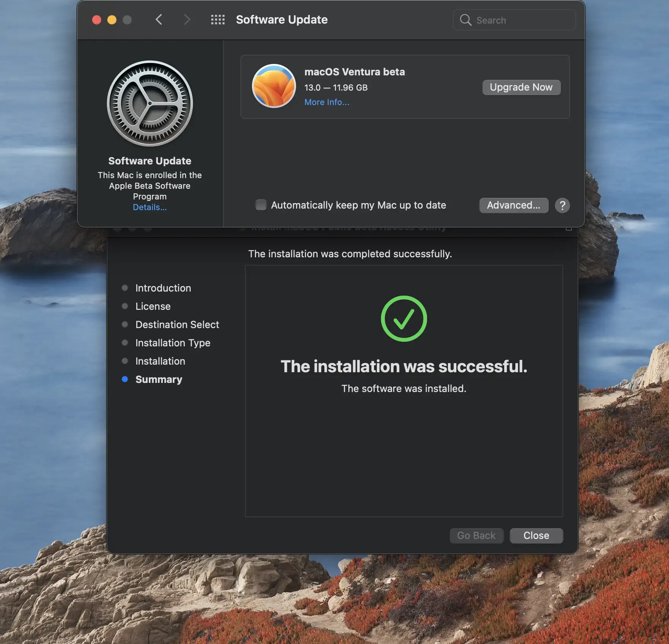Open help with the question mark button

[x=562, y=206]
